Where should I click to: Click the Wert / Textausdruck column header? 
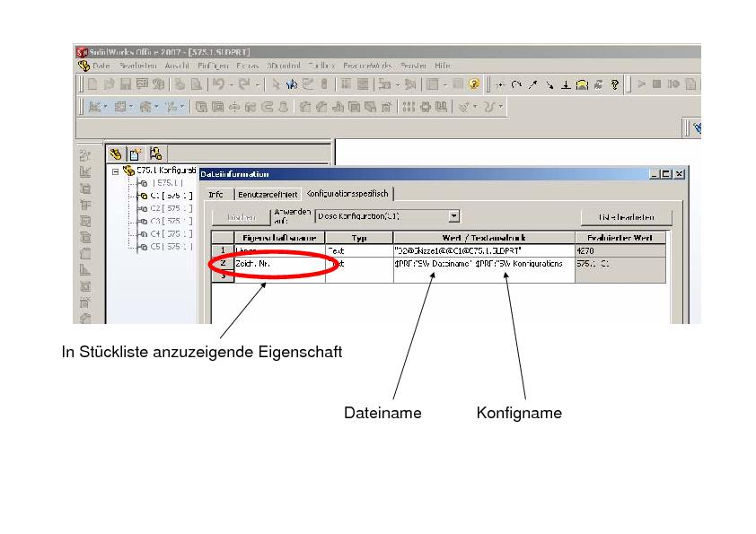tap(484, 238)
